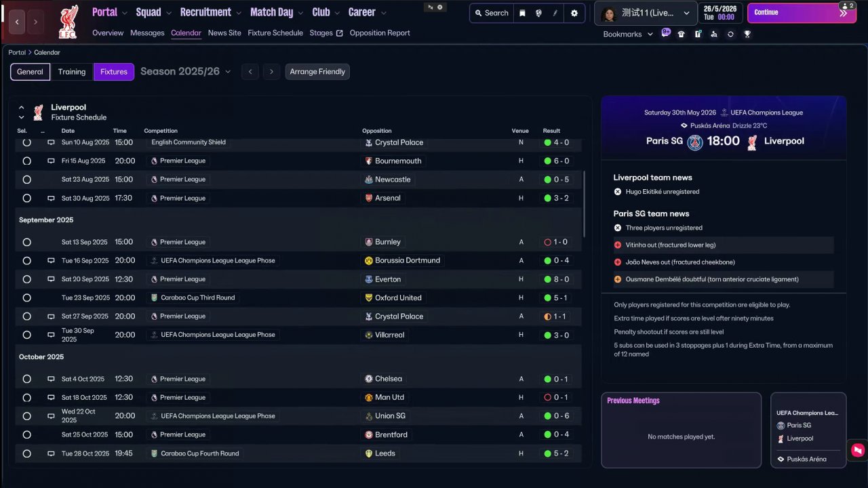
Task: Click the scouting magnifier icon in bookmarks bar
Action: 714,34
